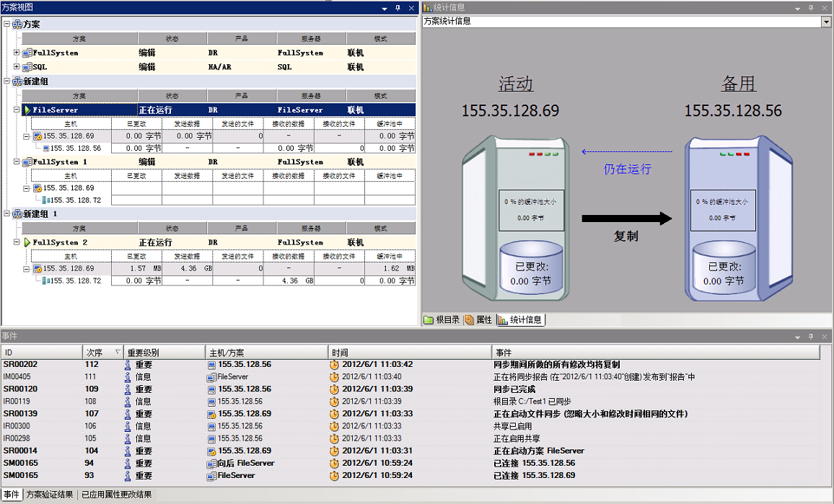Switch to the 根目录 tab
834x504 pixels.
[x=442, y=319]
